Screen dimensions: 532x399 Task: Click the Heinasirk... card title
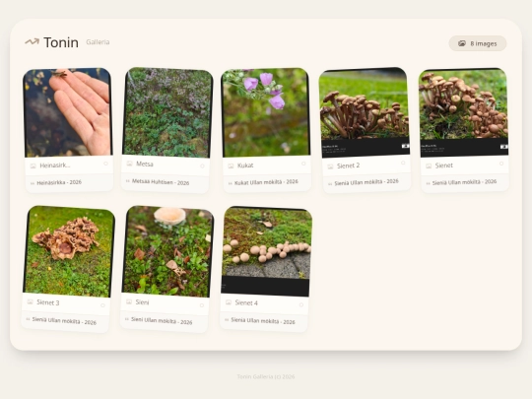click(x=55, y=166)
